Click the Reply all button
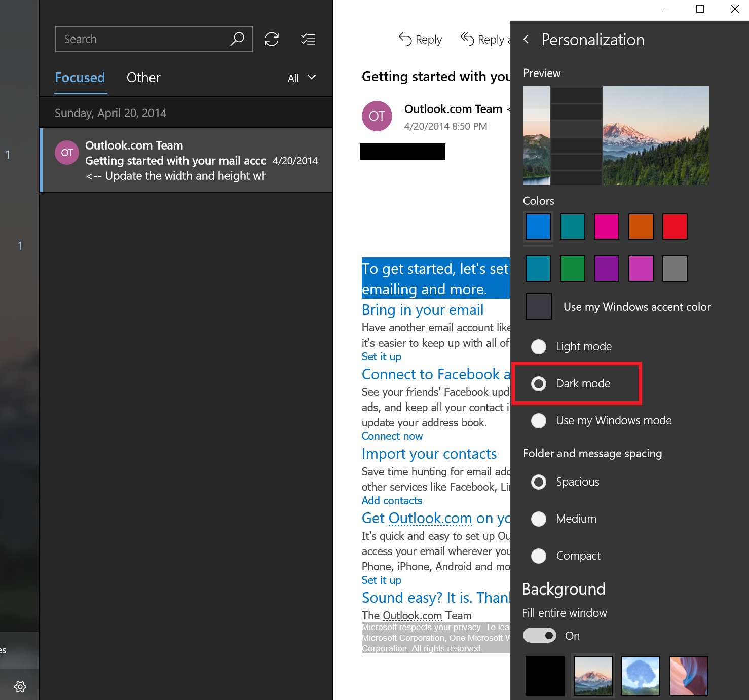749x700 pixels. tap(485, 39)
